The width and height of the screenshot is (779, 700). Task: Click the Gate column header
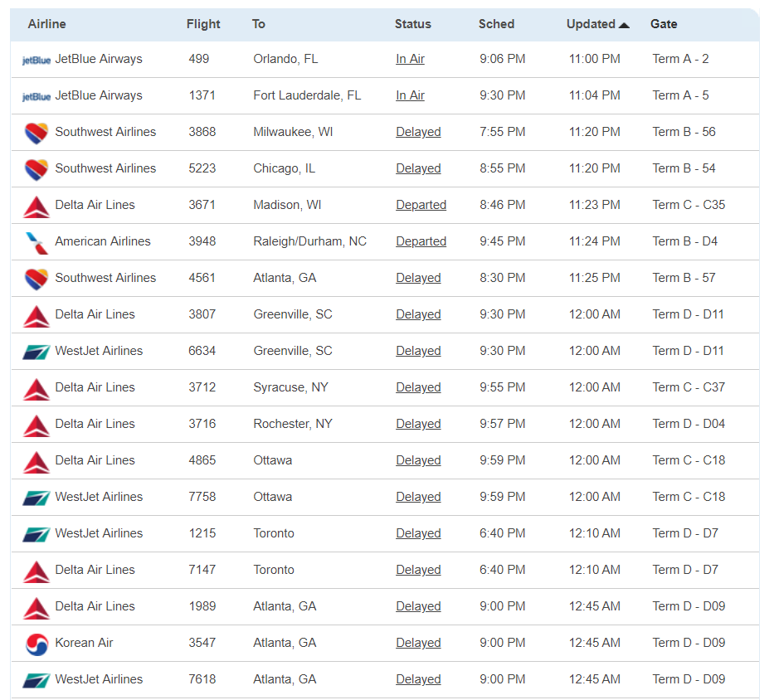pos(664,24)
